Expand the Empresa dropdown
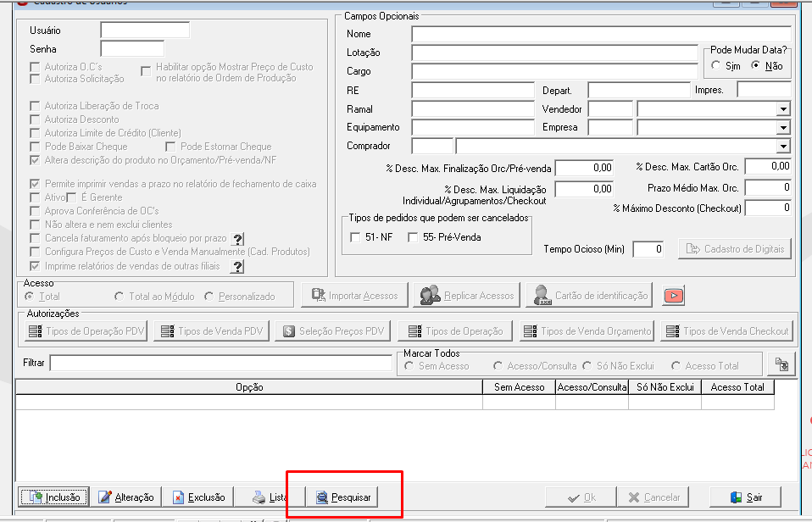This screenshot has width=812, height=522. coord(783,128)
